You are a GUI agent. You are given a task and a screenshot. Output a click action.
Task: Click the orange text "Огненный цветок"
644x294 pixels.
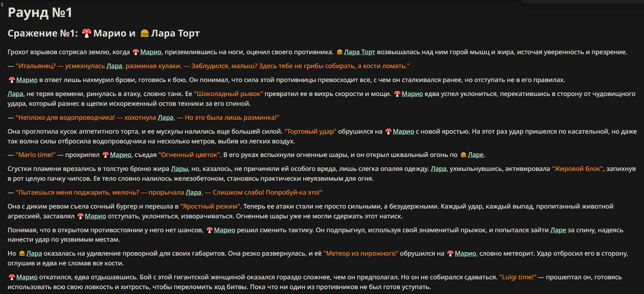point(189,155)
